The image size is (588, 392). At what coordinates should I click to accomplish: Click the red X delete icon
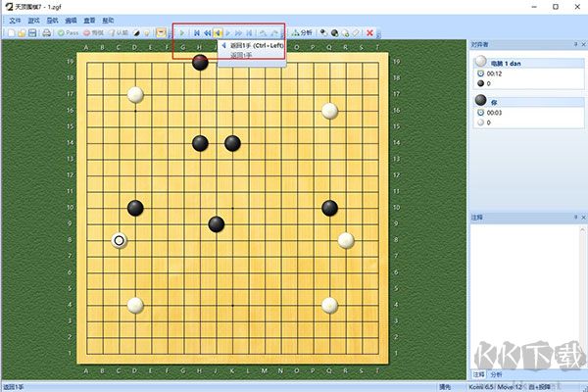[x=369, y=33]
